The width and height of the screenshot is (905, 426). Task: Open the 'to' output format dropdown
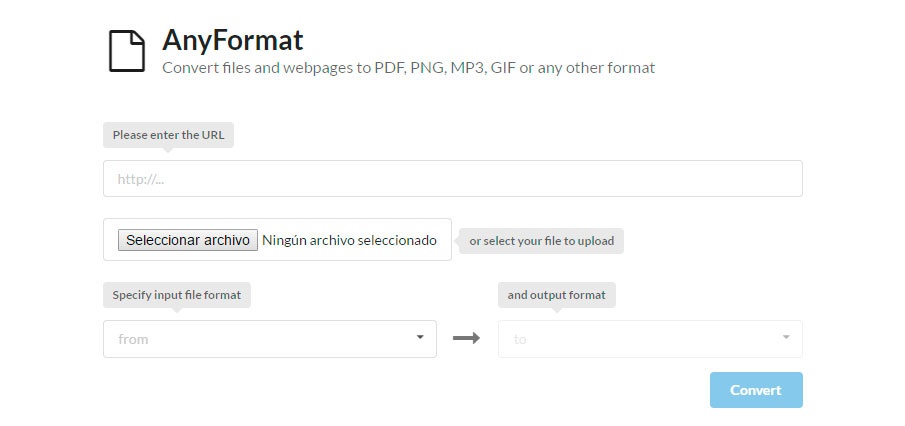click(649, 339)
